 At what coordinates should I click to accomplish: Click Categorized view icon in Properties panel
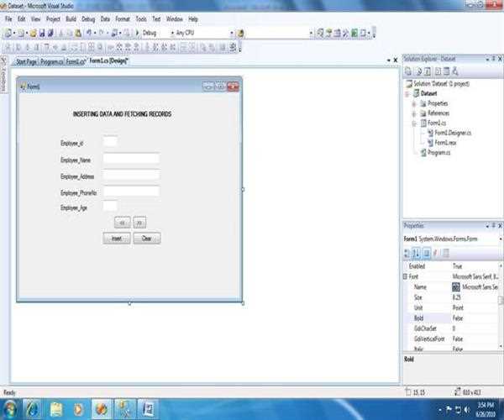(408, 253)
